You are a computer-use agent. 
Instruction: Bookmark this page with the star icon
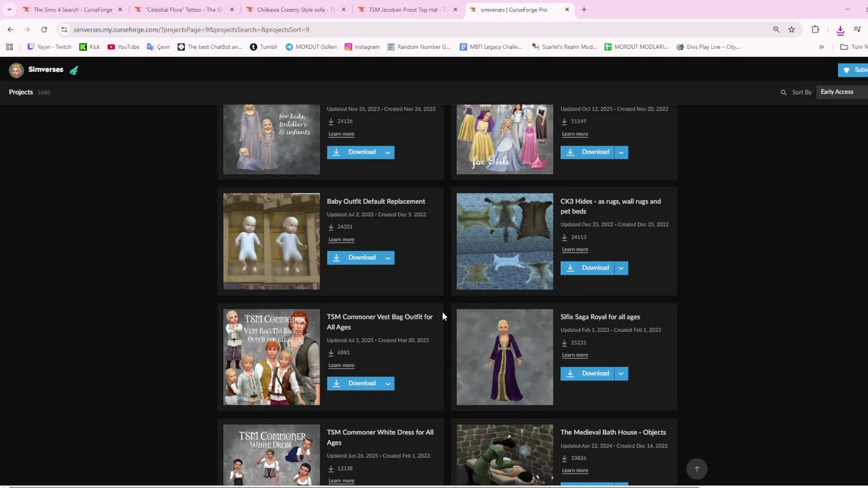[x=791, y=29]
